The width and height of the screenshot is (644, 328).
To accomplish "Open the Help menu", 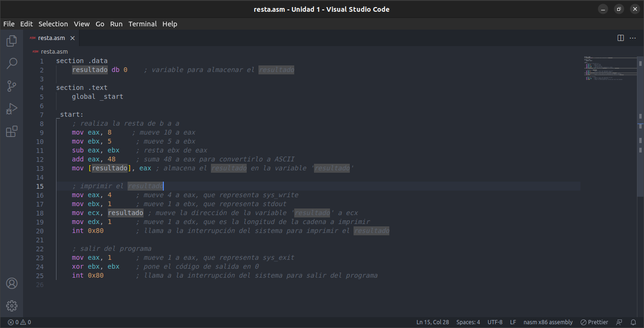I will [170, 24].
